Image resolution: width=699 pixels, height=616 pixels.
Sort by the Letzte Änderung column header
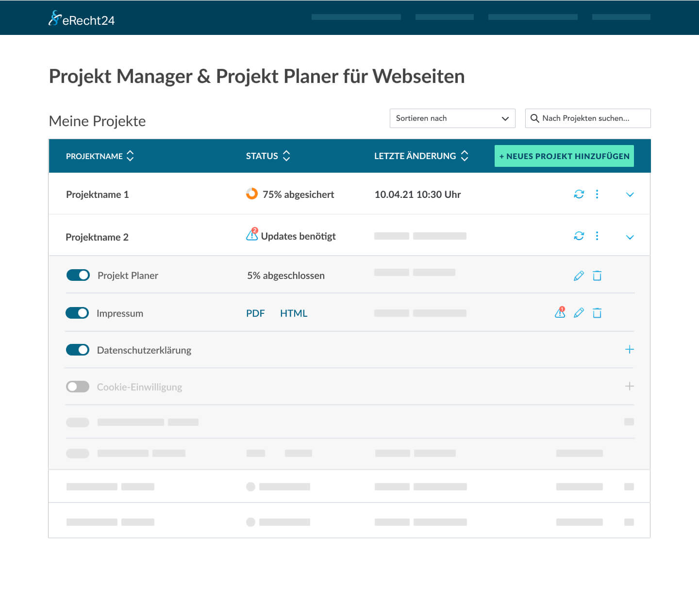pos(420,156)
